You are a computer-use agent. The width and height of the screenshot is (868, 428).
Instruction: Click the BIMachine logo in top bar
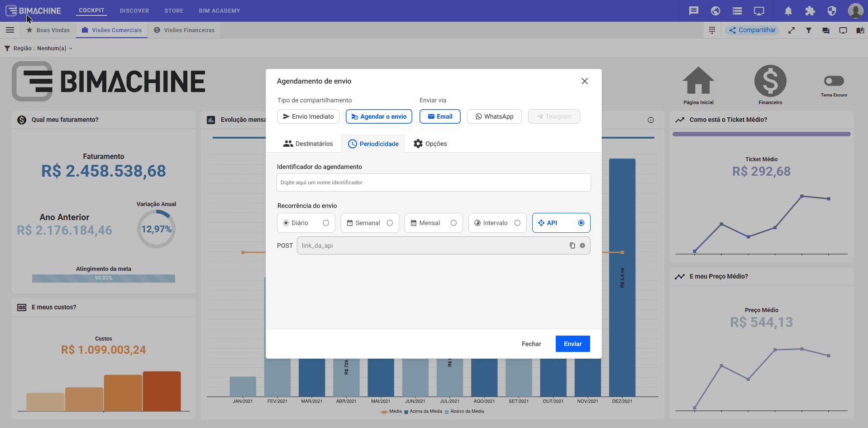[33, 10]
